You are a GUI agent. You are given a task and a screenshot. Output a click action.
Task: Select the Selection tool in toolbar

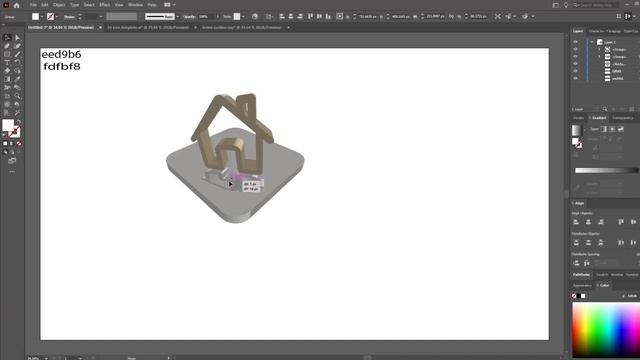point(7,38)
